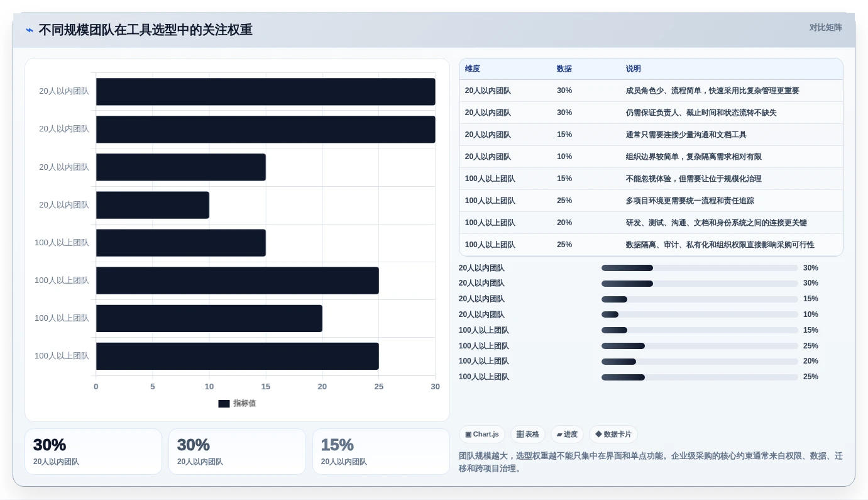The width and height of the screenshot is (868, 500).
Task: Click the 说明 column header
Action: click(x=634, y=69)
